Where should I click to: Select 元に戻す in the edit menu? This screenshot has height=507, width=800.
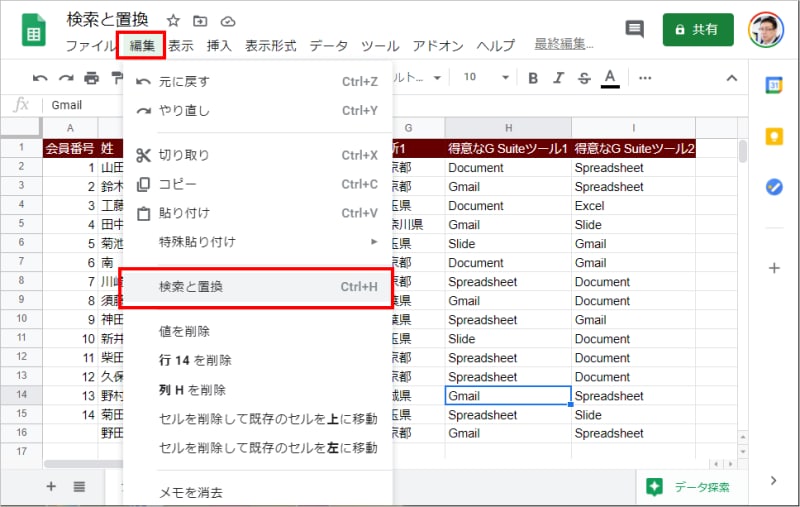coord(258,82)
